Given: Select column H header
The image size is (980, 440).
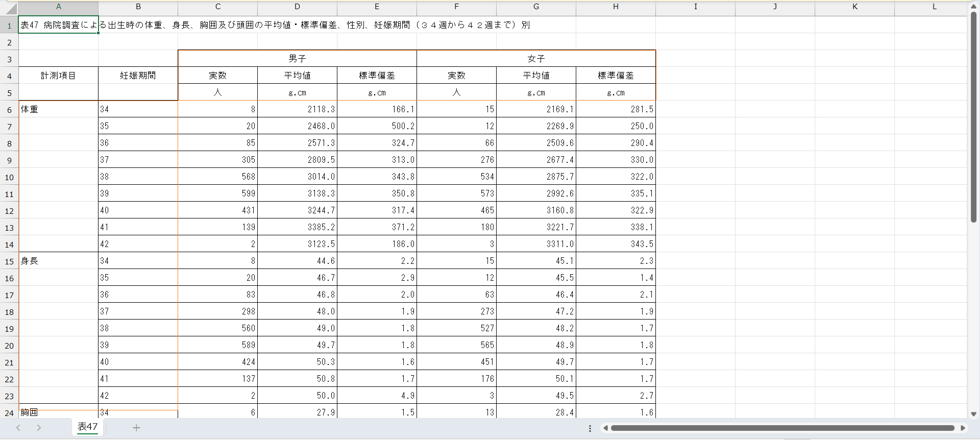Looking at the screenshot, I should [616, 7].
